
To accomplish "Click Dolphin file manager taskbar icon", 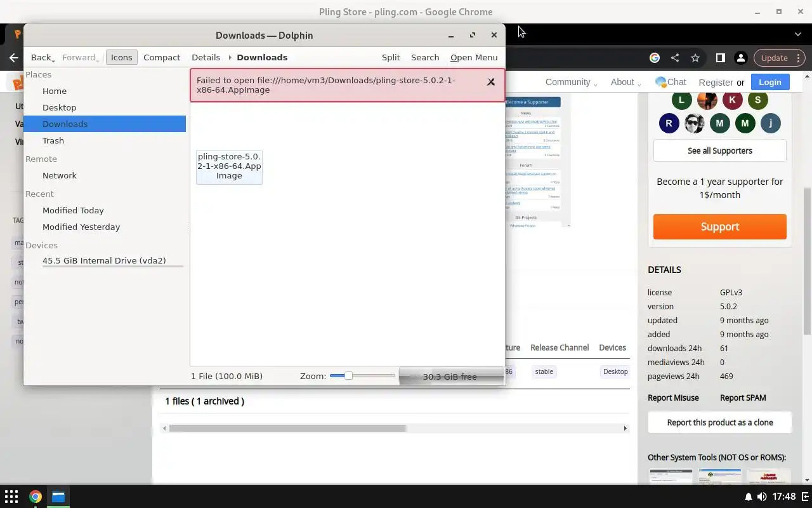I will (58, 497).
